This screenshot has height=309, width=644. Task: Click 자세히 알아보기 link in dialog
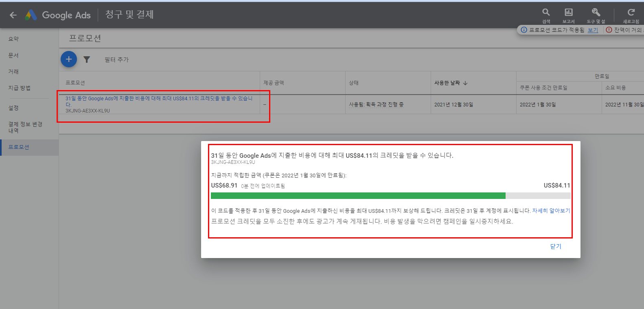tap(551, 211)
